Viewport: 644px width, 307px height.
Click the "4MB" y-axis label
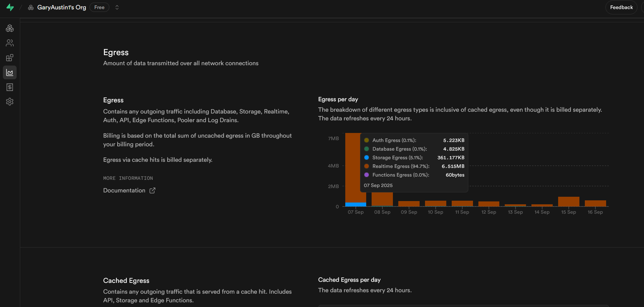(333, 166)
